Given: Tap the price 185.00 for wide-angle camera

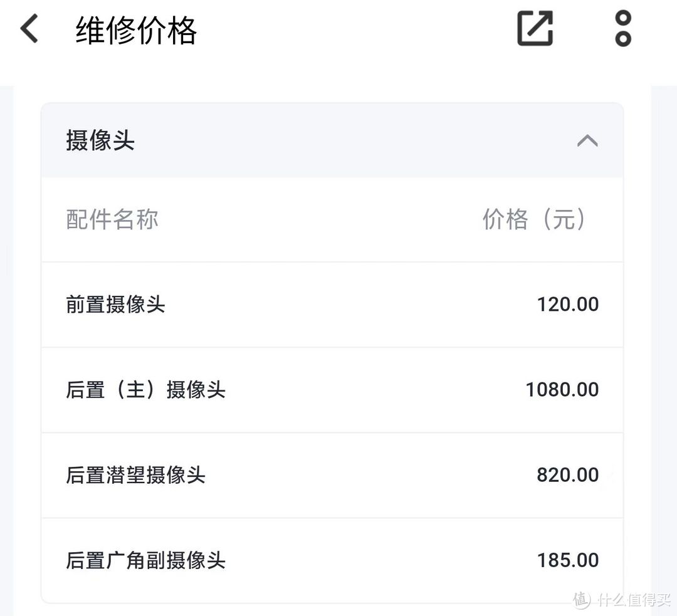Looking at the screenshot, I should [567, 560].
